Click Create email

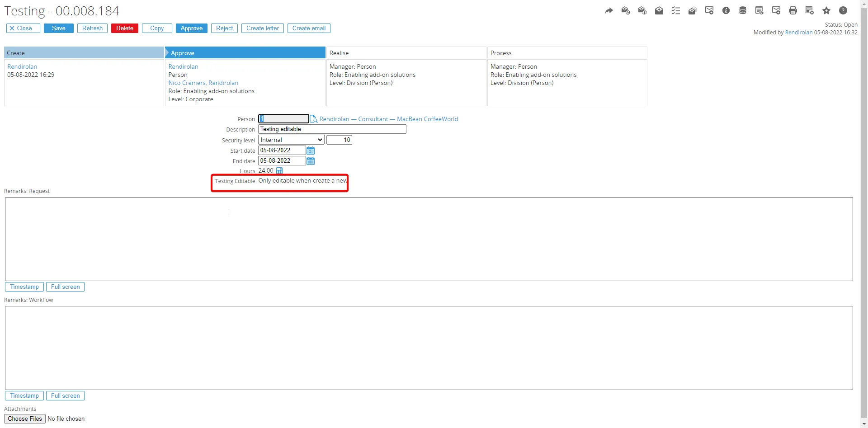pyautogui.click(x=309, y=28)
